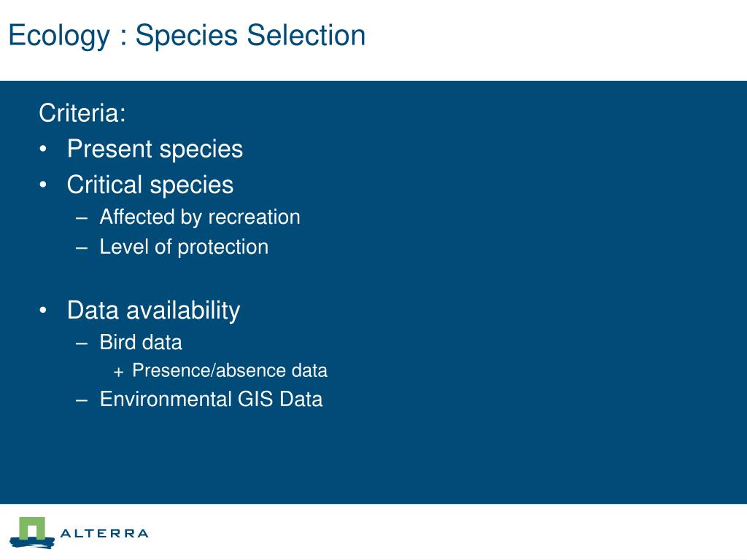Select the Data availability bullet
The image size is (747, 560).
153,311
